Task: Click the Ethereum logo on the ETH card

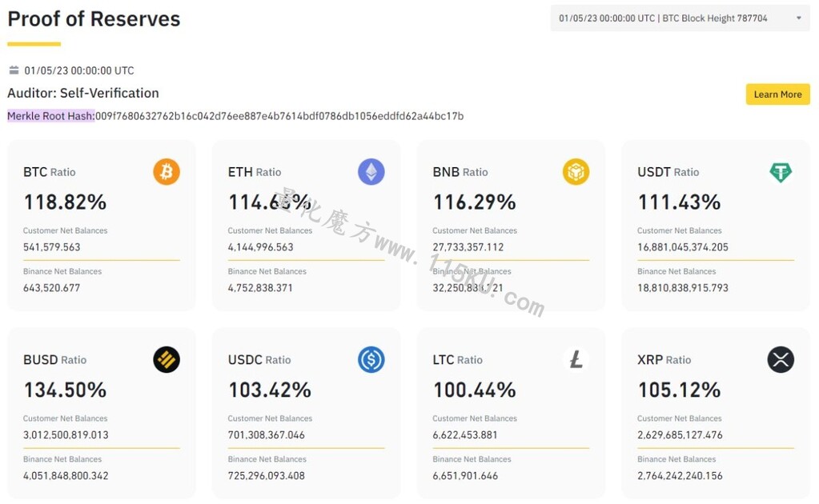Action: [371, 172]
